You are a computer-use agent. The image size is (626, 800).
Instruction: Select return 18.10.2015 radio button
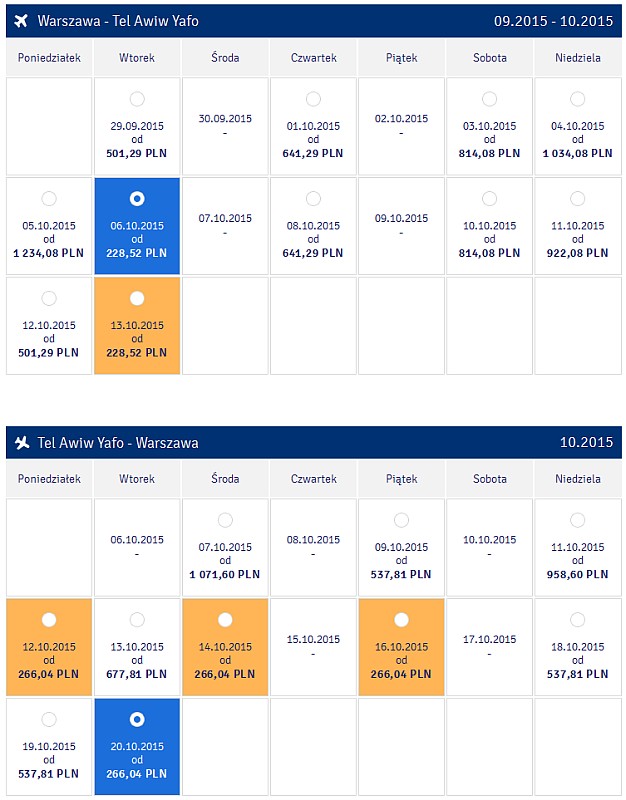click(577, 619)
